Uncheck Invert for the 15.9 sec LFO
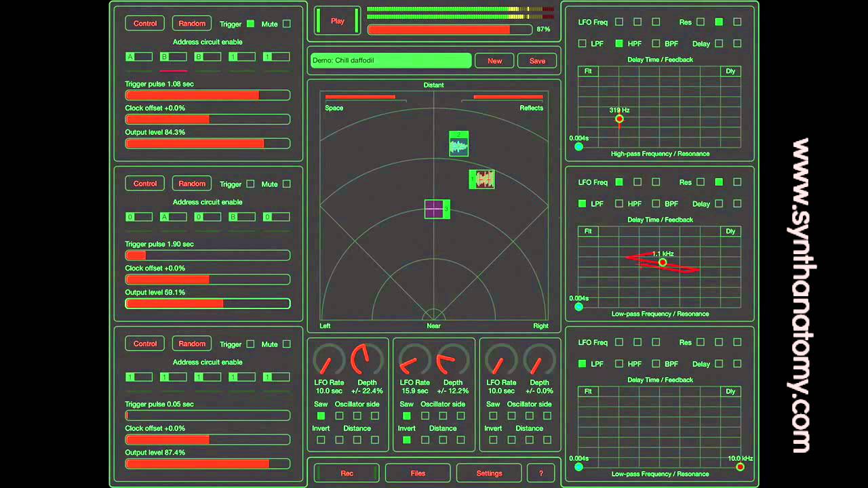This screenshot has height=488, width=868. click(407, 440)
